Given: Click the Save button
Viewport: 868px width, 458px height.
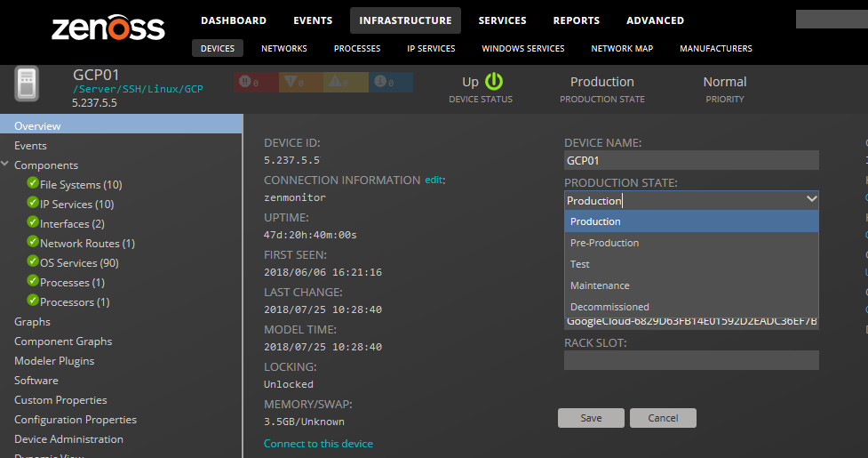Looking at the screenshot, I should (591, 418).
